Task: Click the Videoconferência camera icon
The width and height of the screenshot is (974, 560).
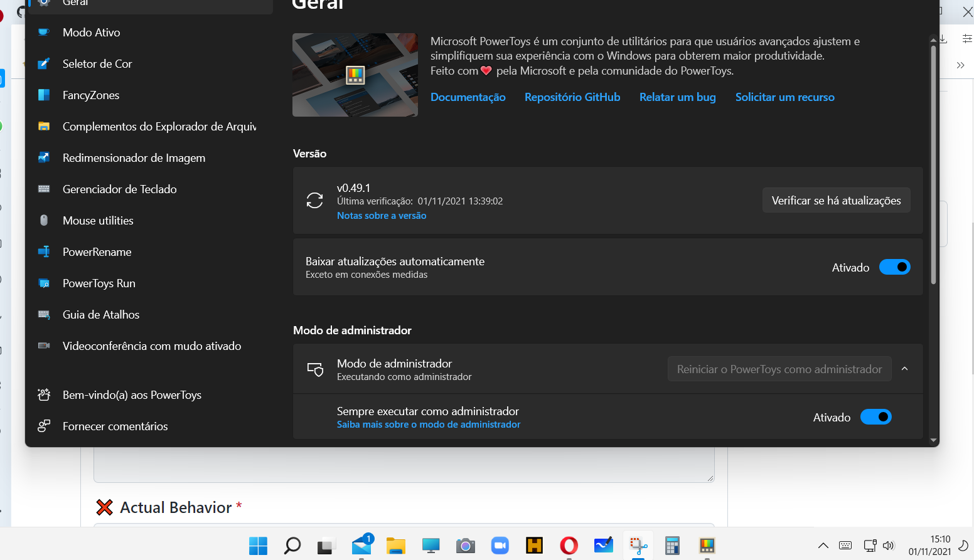Action: tap(44, 346)
